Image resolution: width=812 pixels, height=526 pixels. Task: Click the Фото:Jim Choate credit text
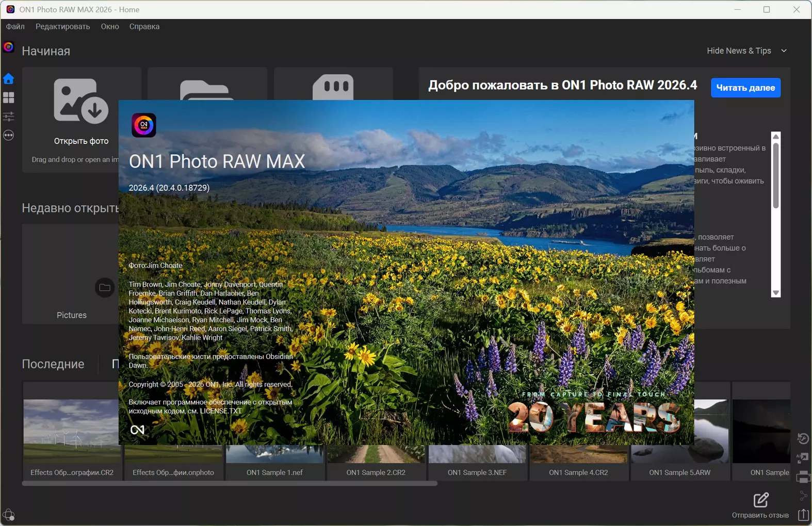point(155,266)
